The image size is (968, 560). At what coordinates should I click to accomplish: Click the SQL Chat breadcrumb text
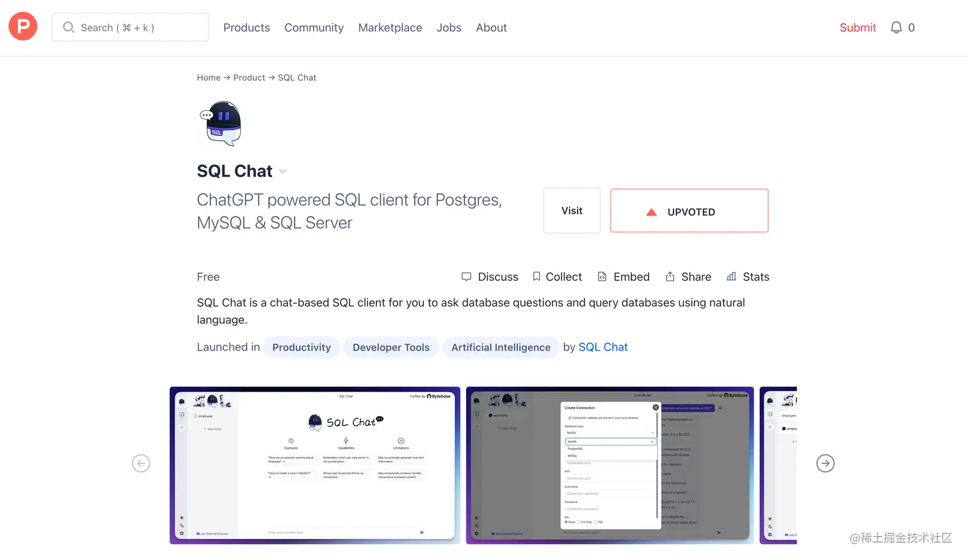pos(297,77)
